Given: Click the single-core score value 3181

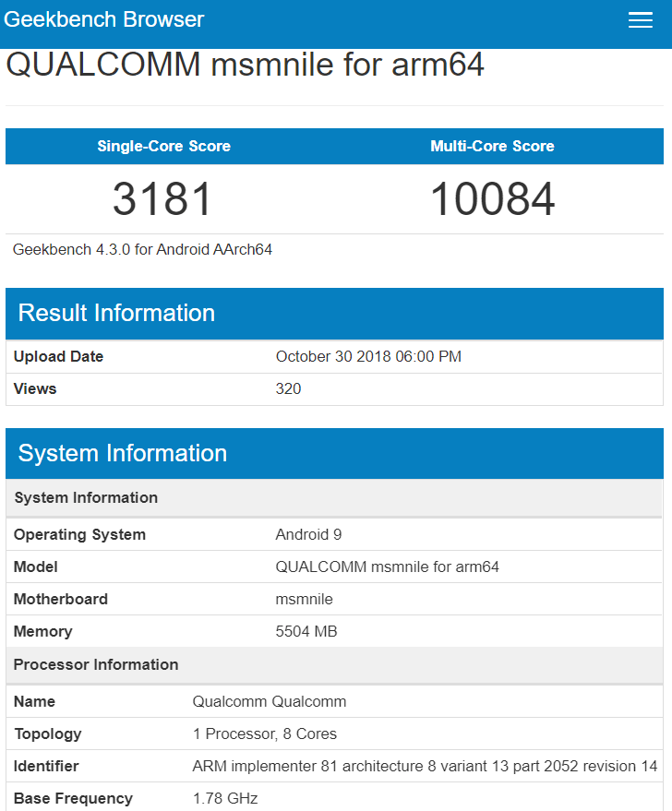Looking at the screenshot, I should pyautogui.click(x=162, y=198).
